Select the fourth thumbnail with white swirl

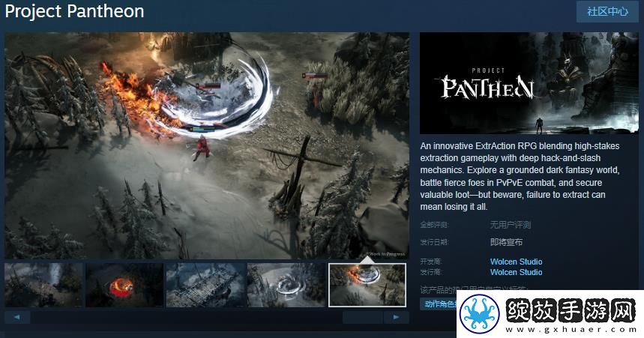click(x=286, y=285)
